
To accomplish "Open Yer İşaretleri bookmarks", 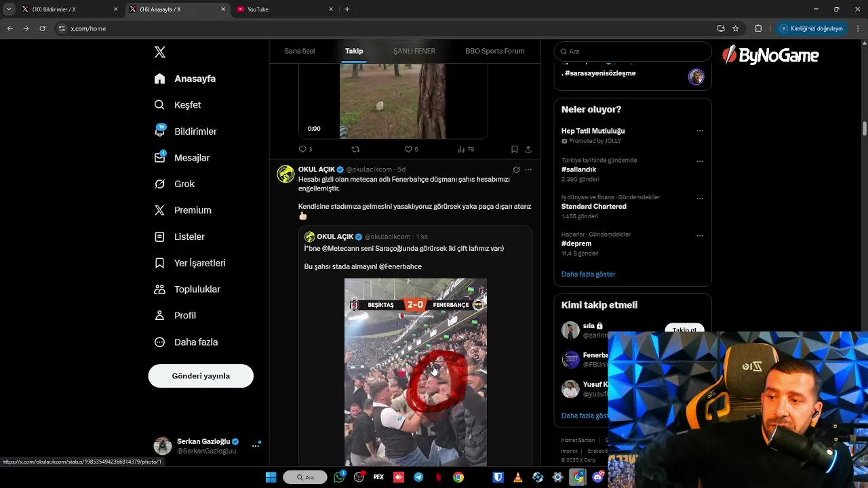I will [x=190, y=263].
